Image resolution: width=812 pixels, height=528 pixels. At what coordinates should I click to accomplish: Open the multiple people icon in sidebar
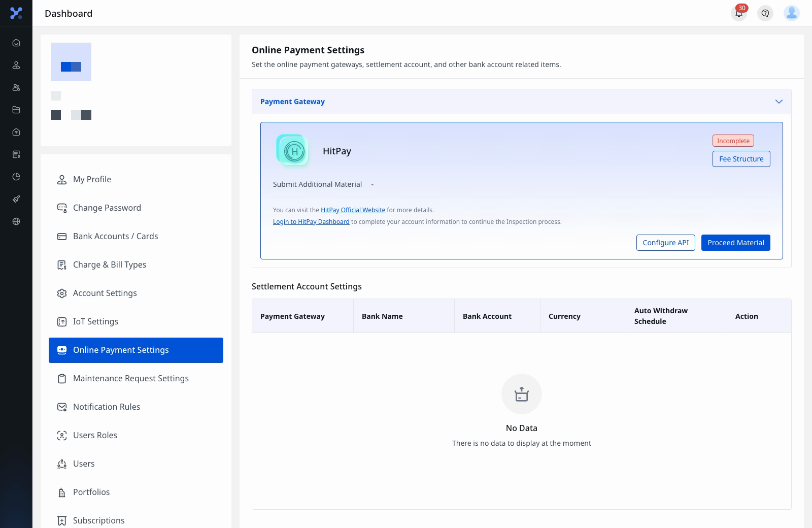(16, 87)
